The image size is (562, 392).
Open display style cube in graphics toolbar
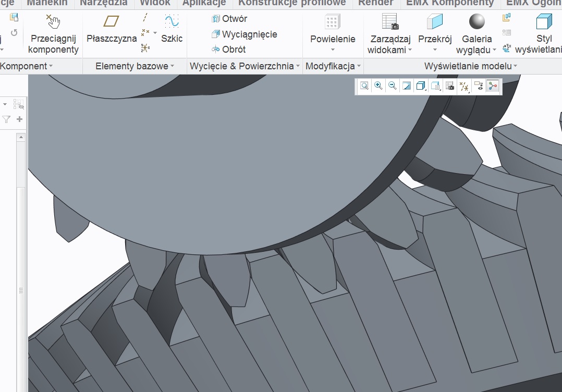click(x=421, y=86)
